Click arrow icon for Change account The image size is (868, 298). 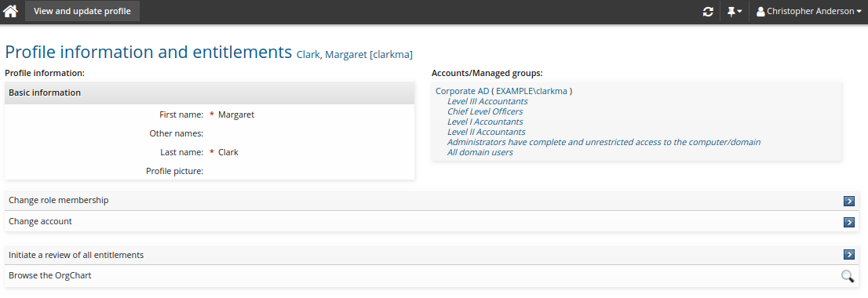click(x=848, y=222)
